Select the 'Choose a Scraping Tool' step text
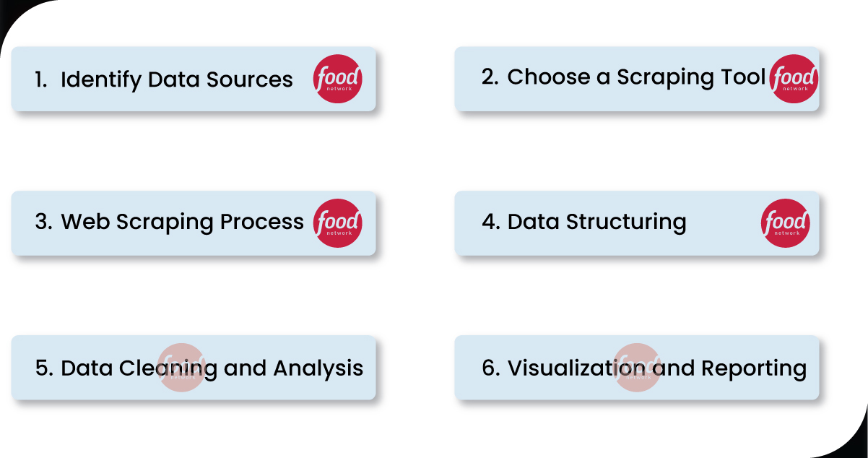 [636, 77]
